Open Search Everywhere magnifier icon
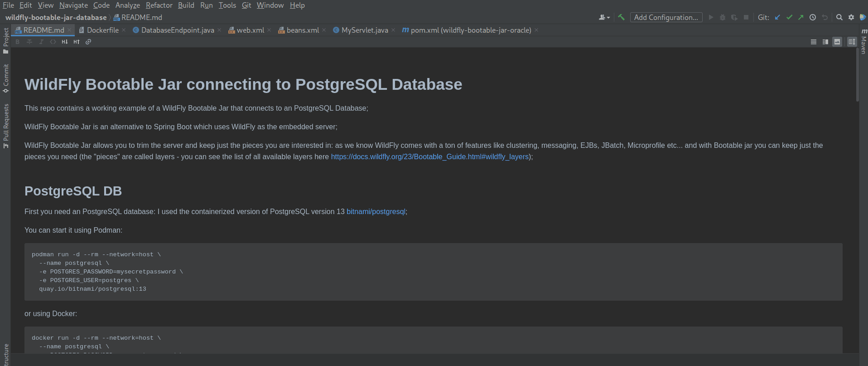Viewport: 868px width, 366px height. [839, 17]
